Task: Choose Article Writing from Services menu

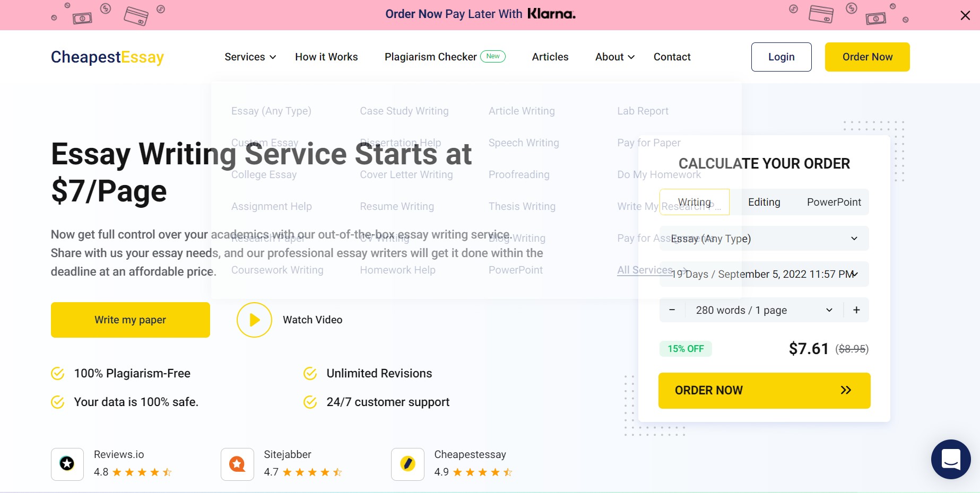Action: coord(522,111)
